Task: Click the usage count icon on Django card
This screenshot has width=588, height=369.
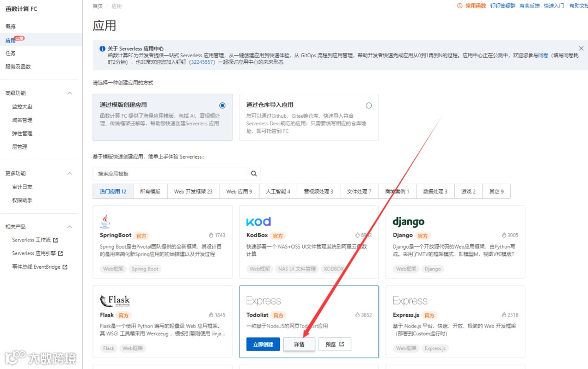Action: pyautogui.click(x=504, y=235)
